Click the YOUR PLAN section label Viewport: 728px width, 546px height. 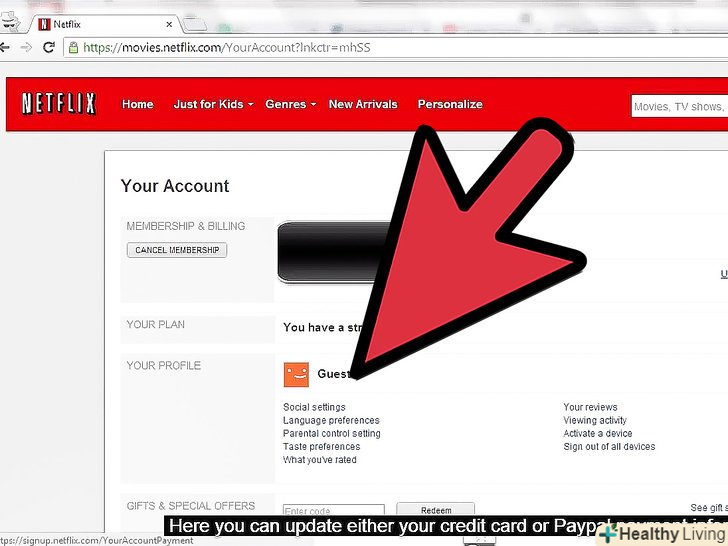[156, 325]
